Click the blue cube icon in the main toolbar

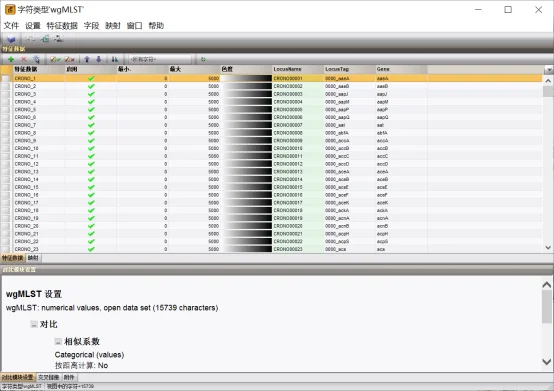[x=12, y=39]
